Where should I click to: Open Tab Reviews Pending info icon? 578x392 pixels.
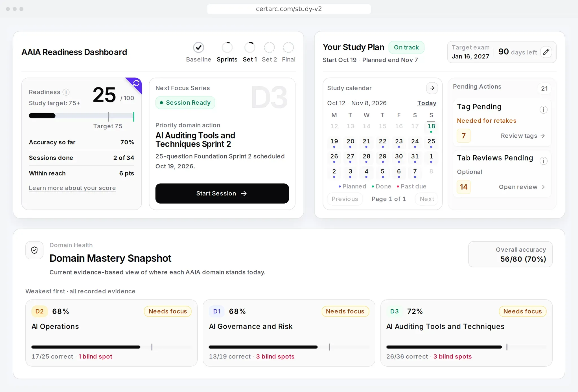(x=543, y=161)
